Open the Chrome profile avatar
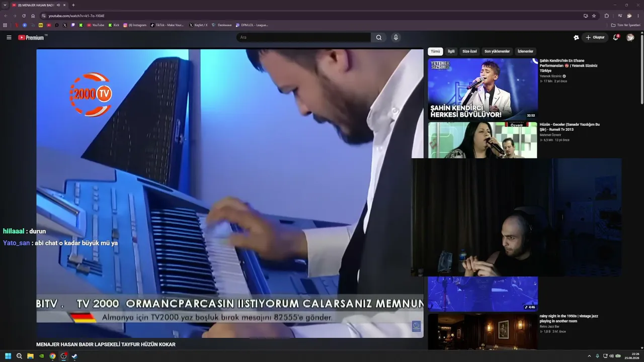The height and width of the screenshot is (362, 644). point(629,16)
